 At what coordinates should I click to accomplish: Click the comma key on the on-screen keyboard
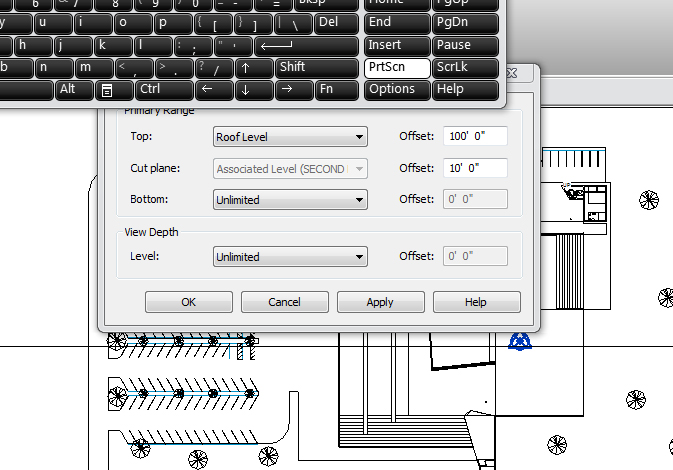coord(134,68)
